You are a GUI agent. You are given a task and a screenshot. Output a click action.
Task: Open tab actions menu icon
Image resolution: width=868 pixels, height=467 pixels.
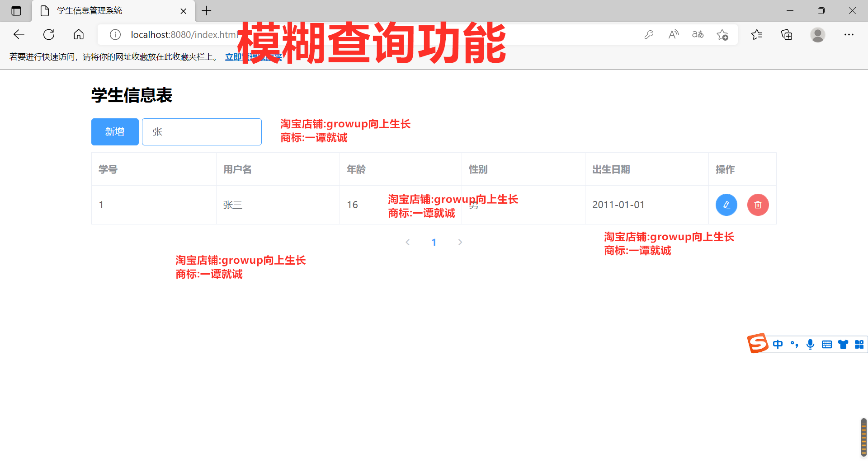(x=16, y=11)
